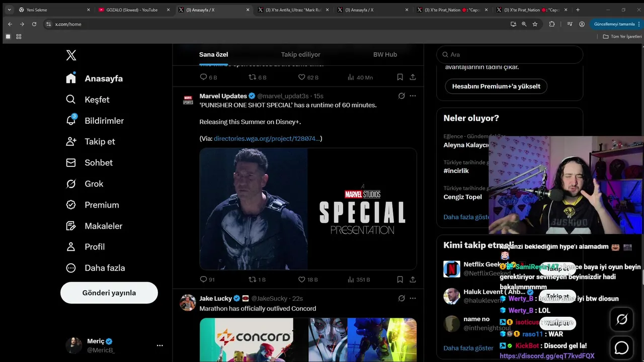Open Grok explain on Jake Lucky post
The height and width of the screenshot is (362, 644).
pyautogui.click(x=401, y=298)
